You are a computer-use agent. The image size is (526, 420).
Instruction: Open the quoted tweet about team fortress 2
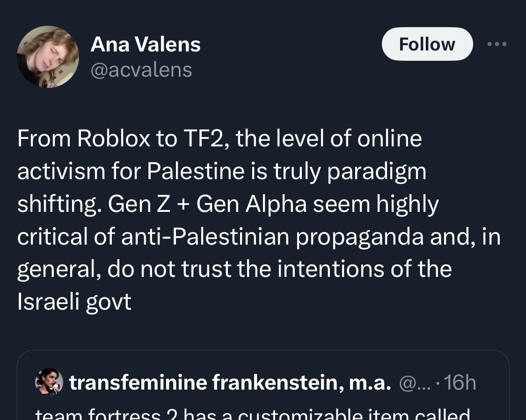pos(253,414)
